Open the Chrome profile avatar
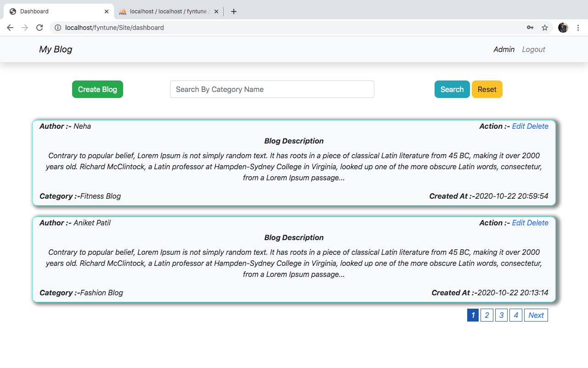The height and width of the screenshot is (368, 588). (563, 28)
